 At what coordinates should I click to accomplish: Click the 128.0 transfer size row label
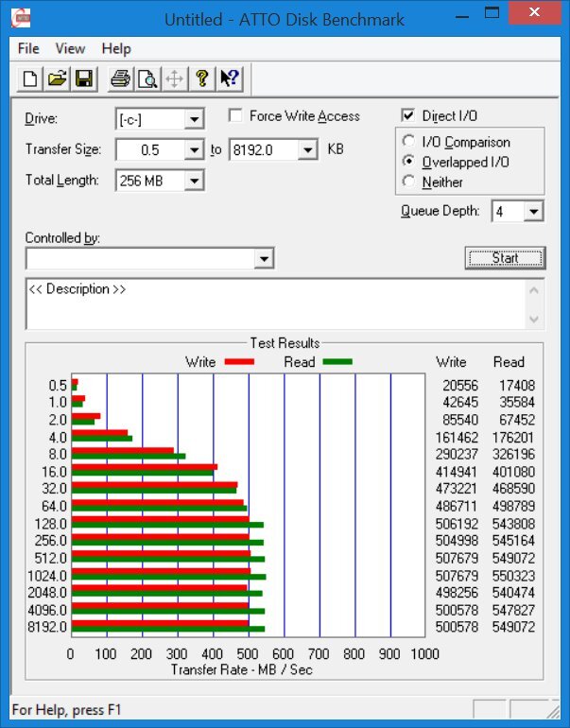click(x=51, y=524)
